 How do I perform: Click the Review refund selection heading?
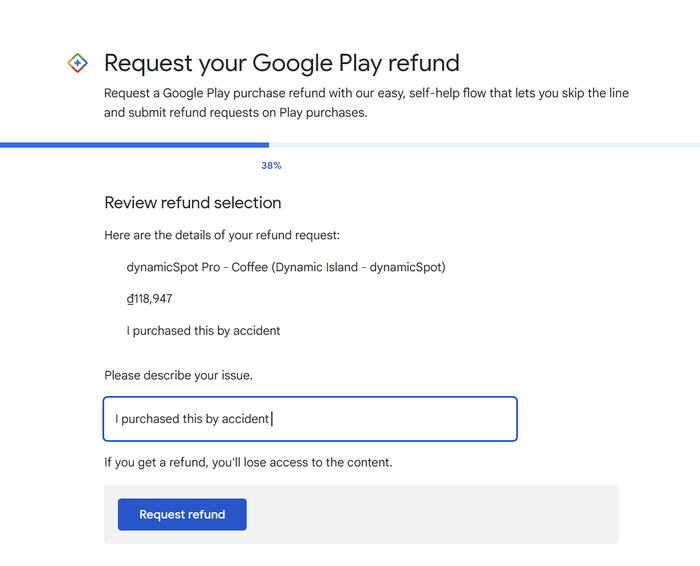pyautogui.click(x=193, y=203)
